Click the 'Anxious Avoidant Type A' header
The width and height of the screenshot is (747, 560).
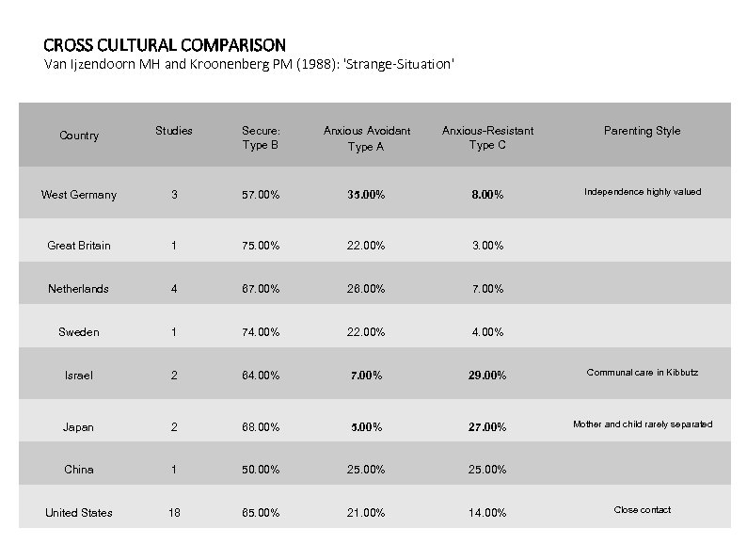(366, 138)
